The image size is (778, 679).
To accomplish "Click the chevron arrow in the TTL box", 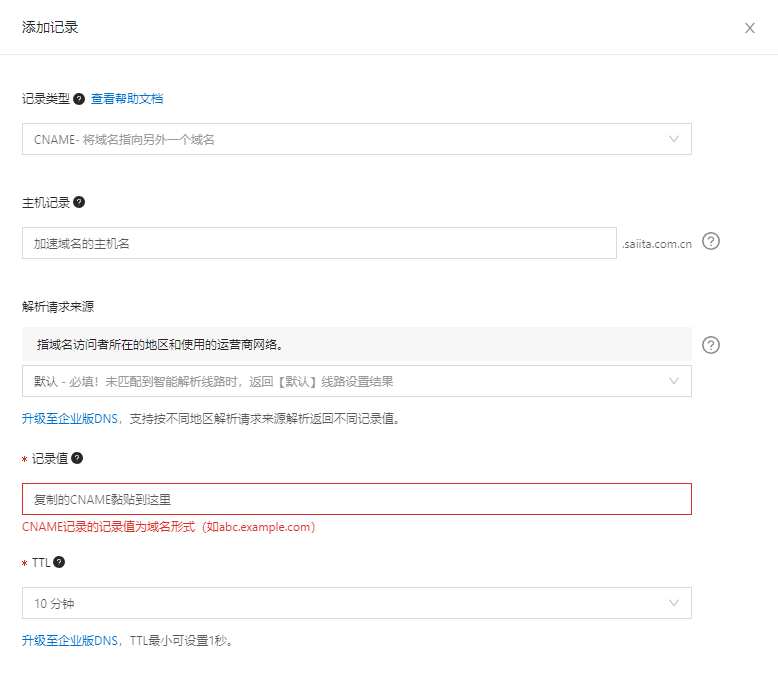I will pos(674,603).
